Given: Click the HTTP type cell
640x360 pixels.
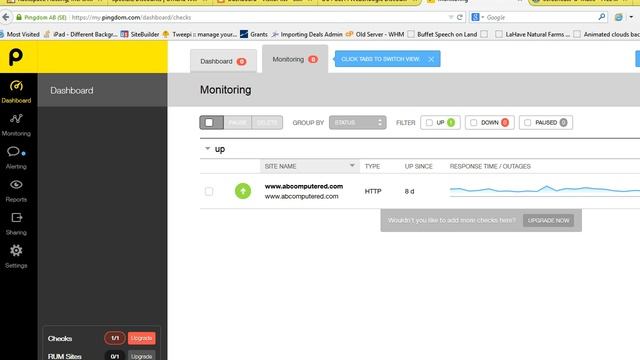Looking at the screenshot, I should [373, 191].
